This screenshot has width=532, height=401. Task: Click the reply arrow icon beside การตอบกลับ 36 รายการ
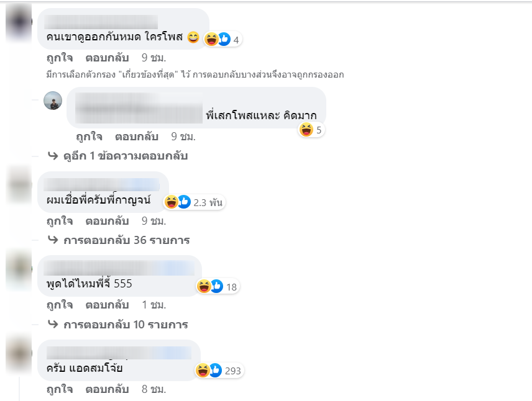point(53,240)
